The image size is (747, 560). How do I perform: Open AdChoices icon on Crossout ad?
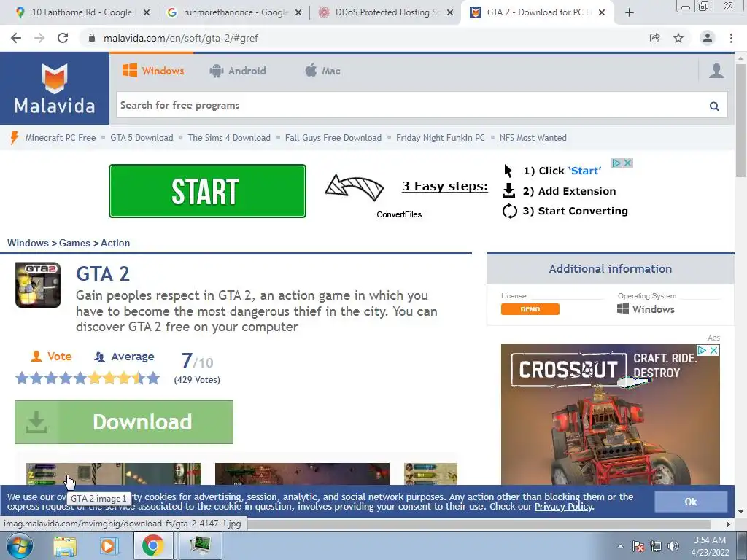(703, 351)
